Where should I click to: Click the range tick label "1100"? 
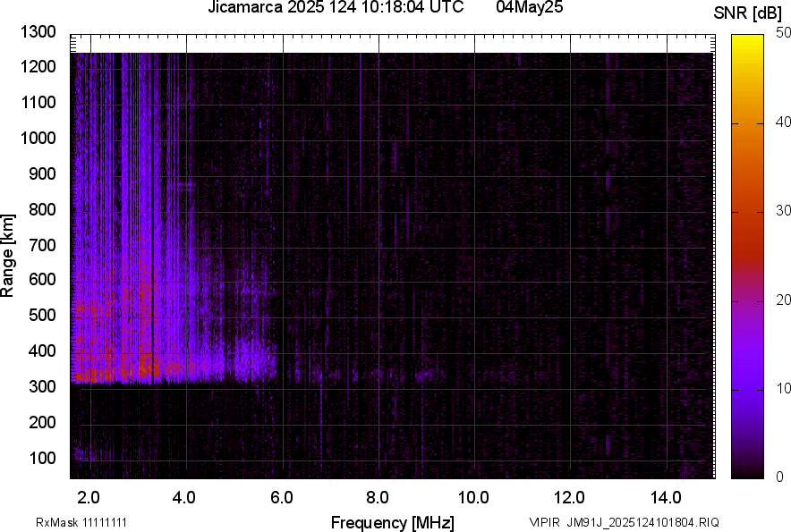click(x=38, y=102)
